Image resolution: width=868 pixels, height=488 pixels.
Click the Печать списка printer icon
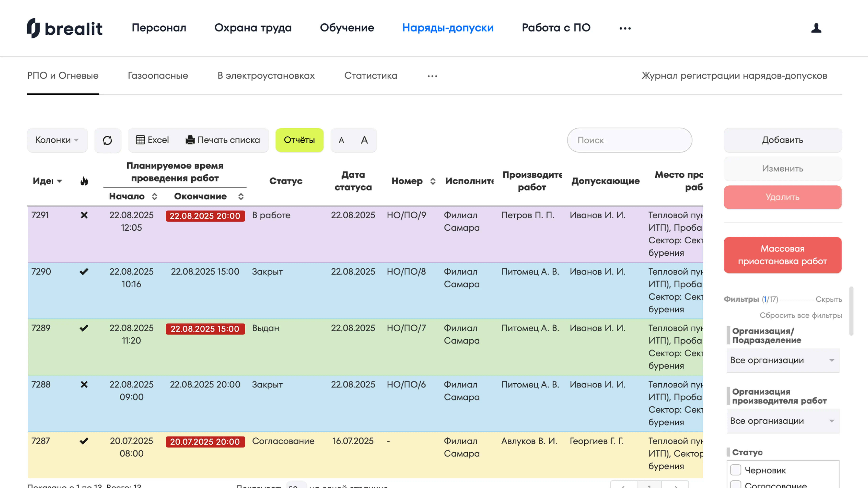[190, 140]
